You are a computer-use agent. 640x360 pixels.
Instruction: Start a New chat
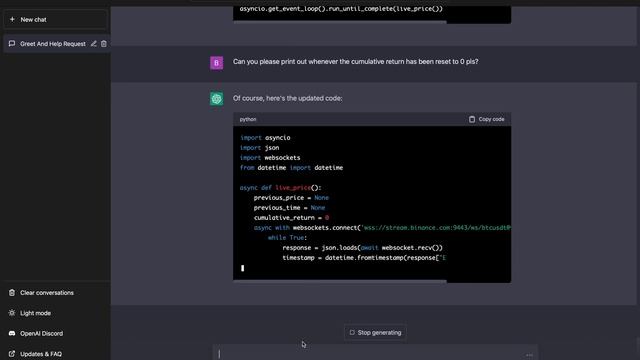pyautogui.click(x=55, y=20)
